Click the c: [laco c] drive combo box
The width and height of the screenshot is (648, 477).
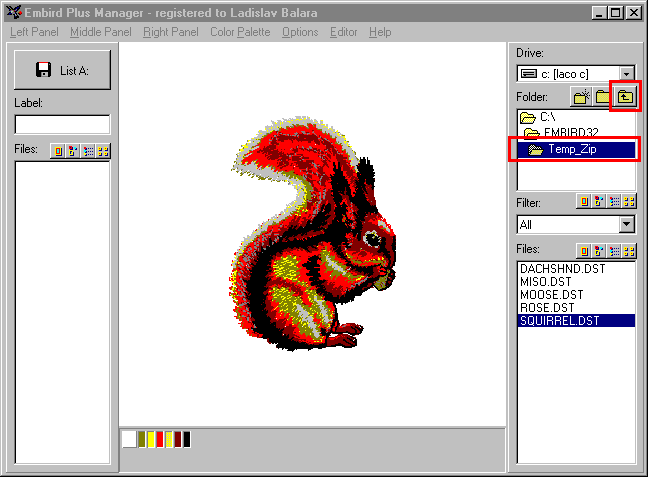pyautogui.click(x=576, y=74)
